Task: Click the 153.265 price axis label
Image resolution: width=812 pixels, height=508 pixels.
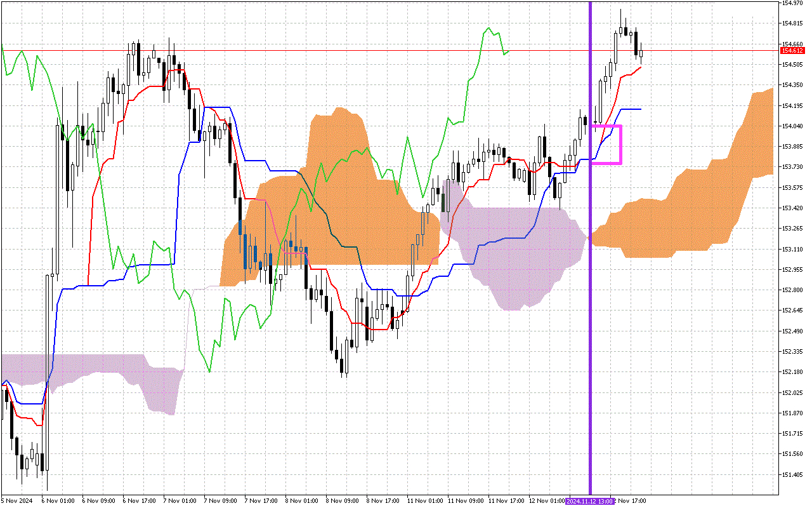Action: click(792, 229)
